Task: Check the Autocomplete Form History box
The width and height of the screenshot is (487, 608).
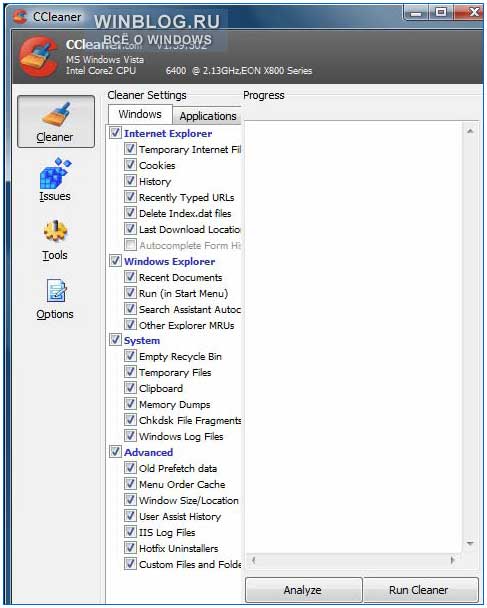Action: tap(130, 245)
